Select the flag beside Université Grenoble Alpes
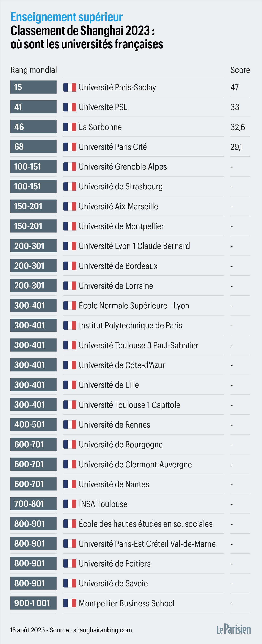 click(x=70, y=166)
